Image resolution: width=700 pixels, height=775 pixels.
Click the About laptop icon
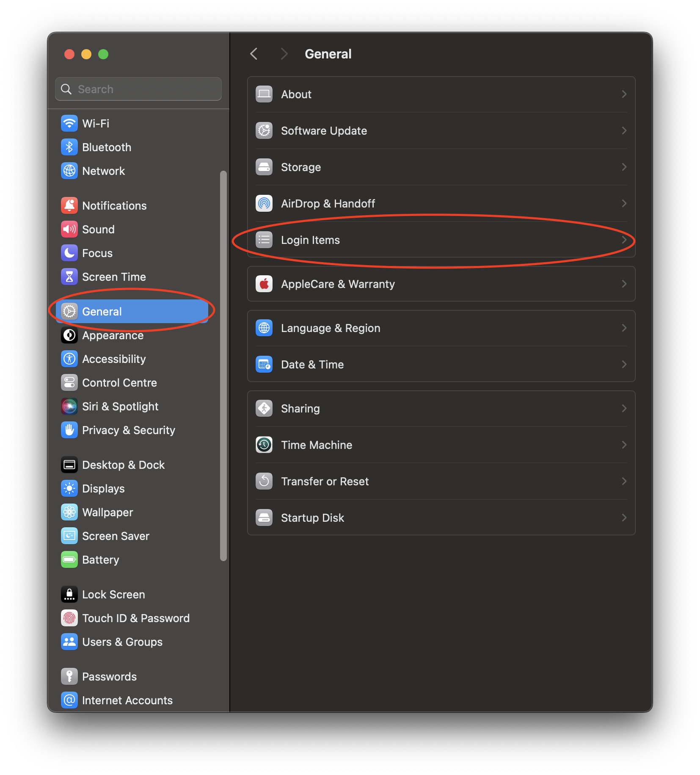click(264, 94)
